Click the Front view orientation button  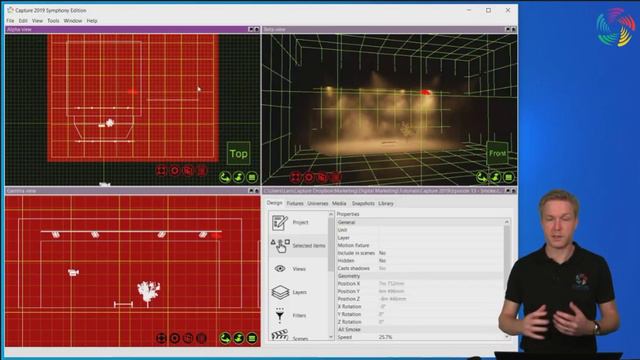tap(497, 153)
